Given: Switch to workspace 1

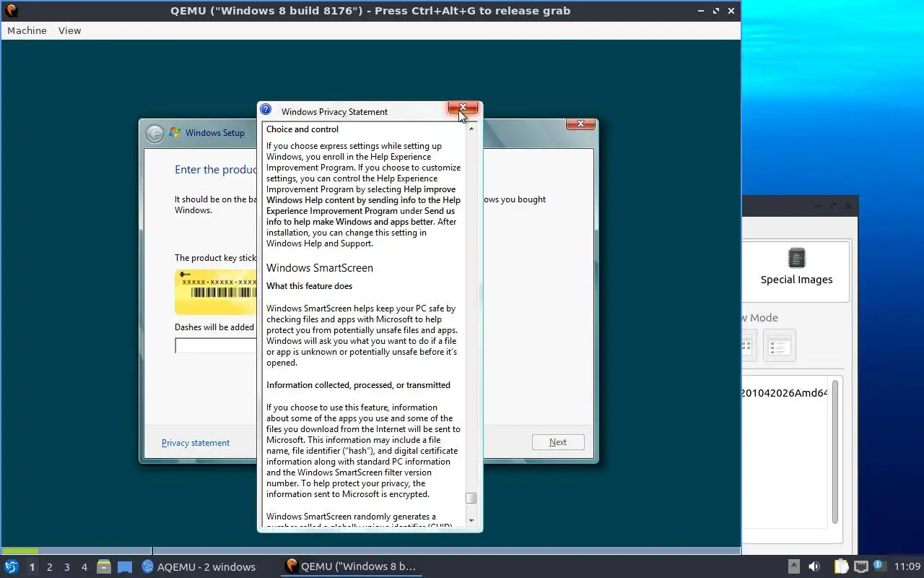Looking at the screenshot, I should [x=32, y=567].
